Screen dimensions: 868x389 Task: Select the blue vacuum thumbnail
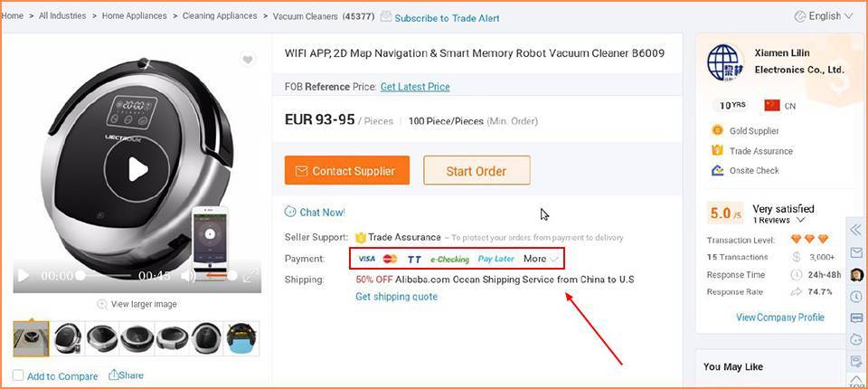pyautogui.click(x=241, y=338)
